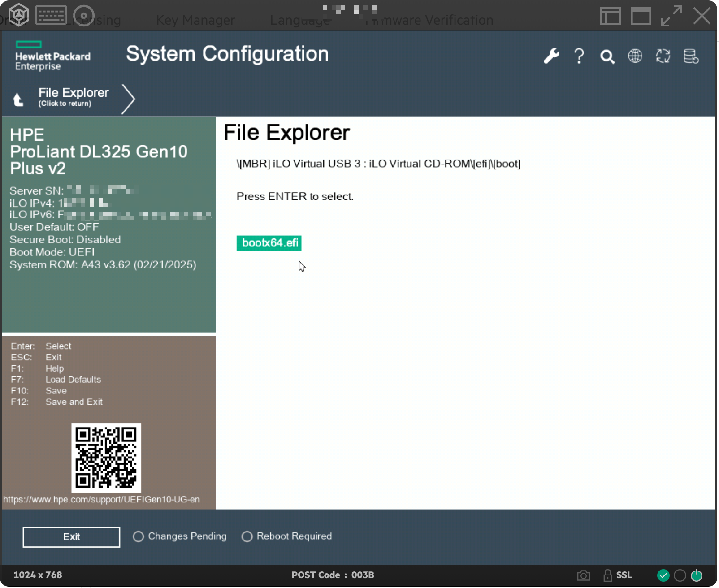Click the QR code image

106,458
